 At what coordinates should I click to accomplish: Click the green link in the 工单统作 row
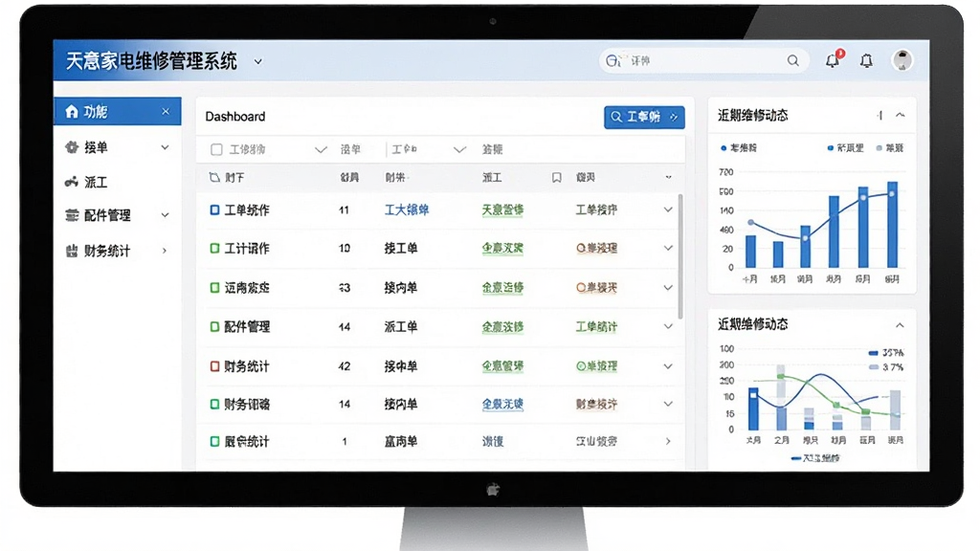(x=502, y=209)
